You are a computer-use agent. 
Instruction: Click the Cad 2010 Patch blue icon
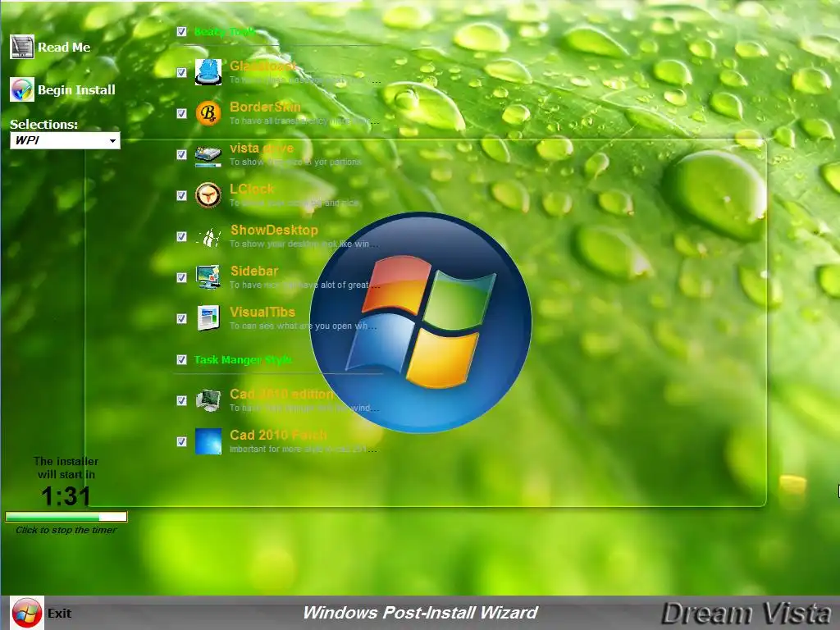[208, 441]
